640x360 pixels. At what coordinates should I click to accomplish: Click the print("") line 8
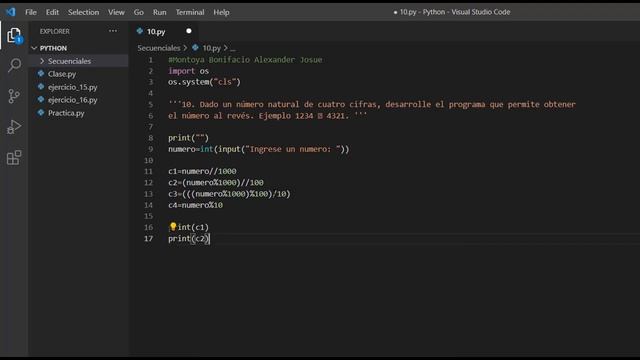point(189,138)
